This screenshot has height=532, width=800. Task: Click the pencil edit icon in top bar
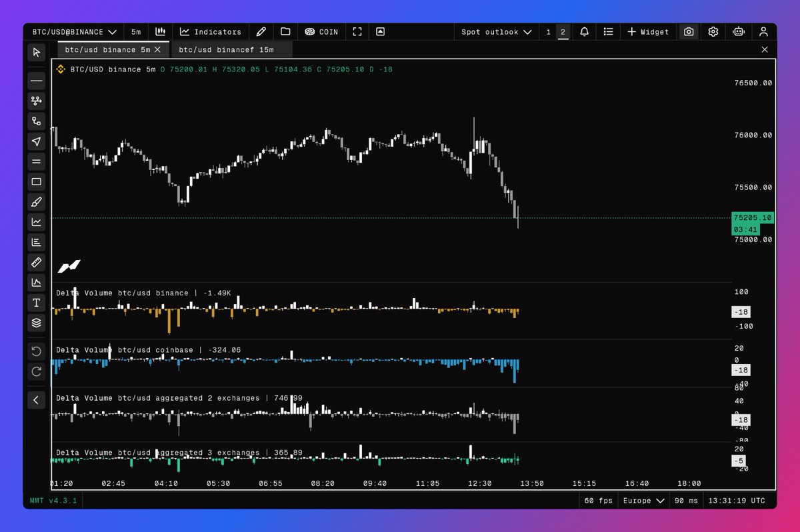point(261,31)
